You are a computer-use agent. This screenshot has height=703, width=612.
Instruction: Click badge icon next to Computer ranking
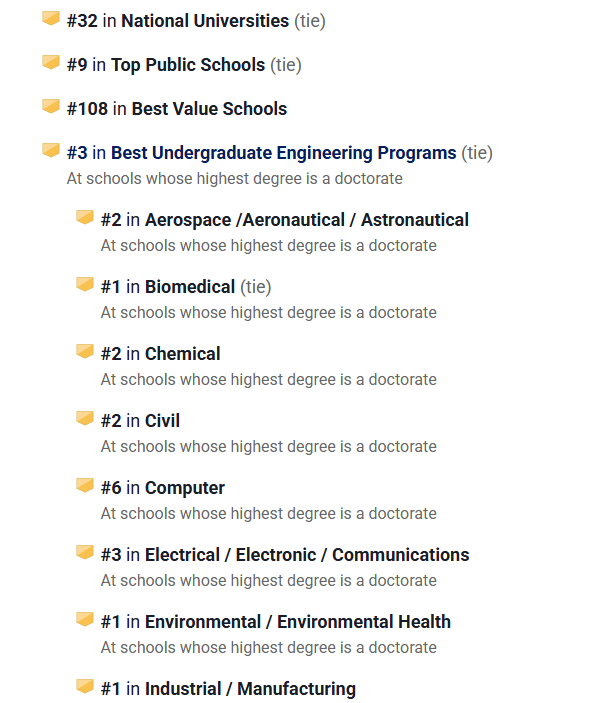click(x=85, y=486)
